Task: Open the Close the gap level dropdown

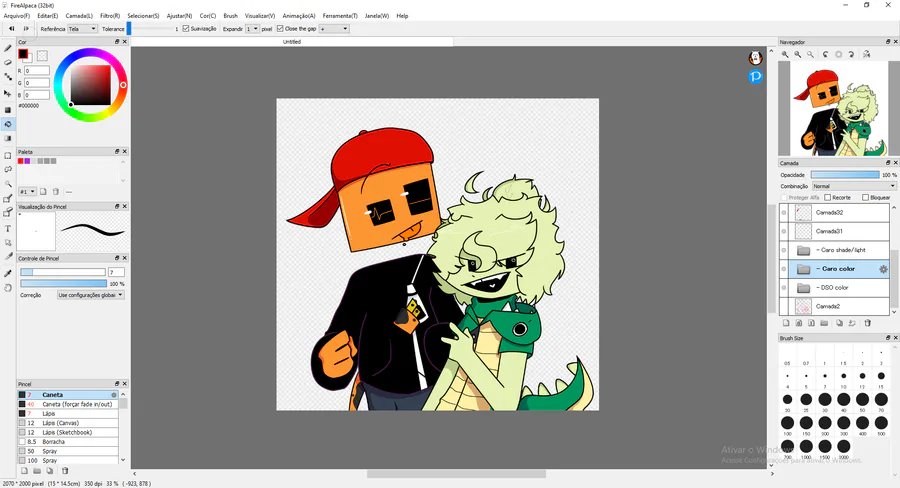Action: tap(334, 29)
